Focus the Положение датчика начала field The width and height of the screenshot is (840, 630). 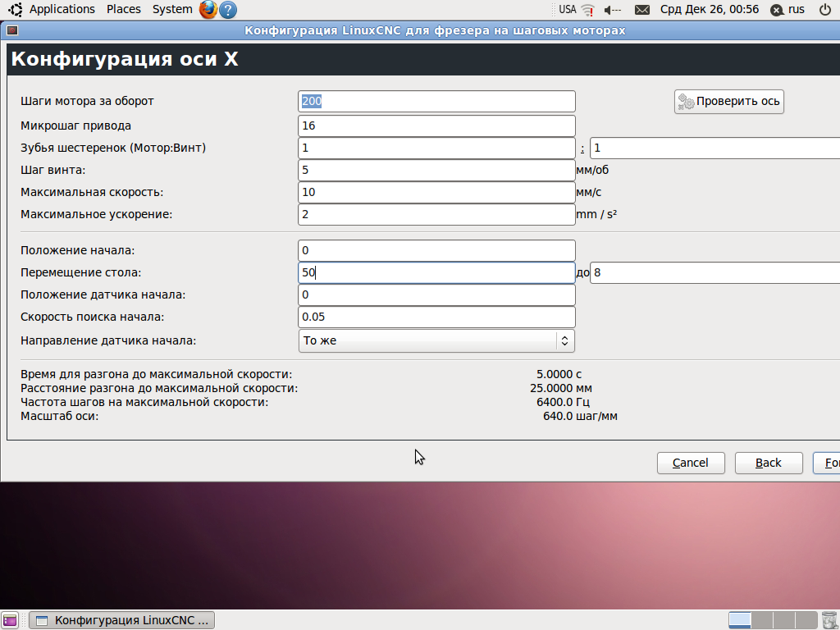coord(436,294)
